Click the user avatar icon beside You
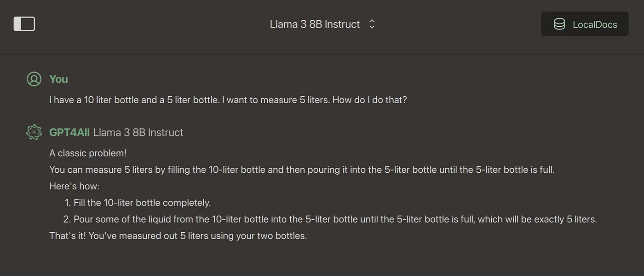Screen dimensions: 644x276 [34, 79]
